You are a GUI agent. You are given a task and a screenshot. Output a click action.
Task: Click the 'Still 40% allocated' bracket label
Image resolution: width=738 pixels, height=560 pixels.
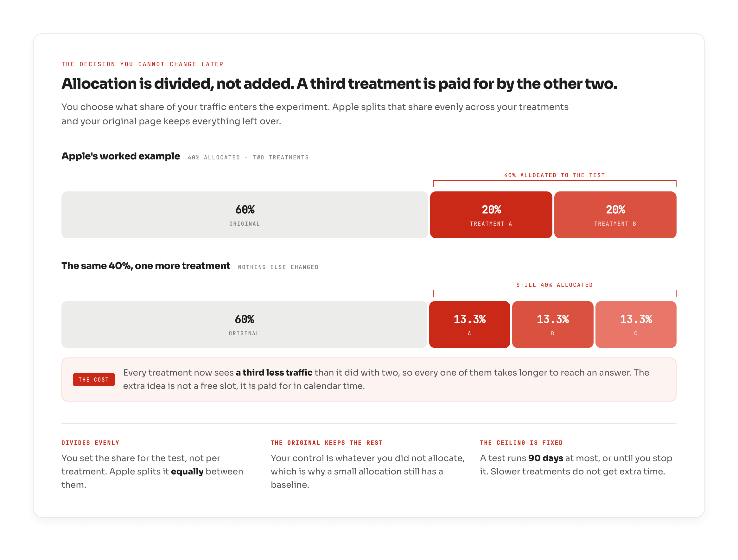click(555, 285)
